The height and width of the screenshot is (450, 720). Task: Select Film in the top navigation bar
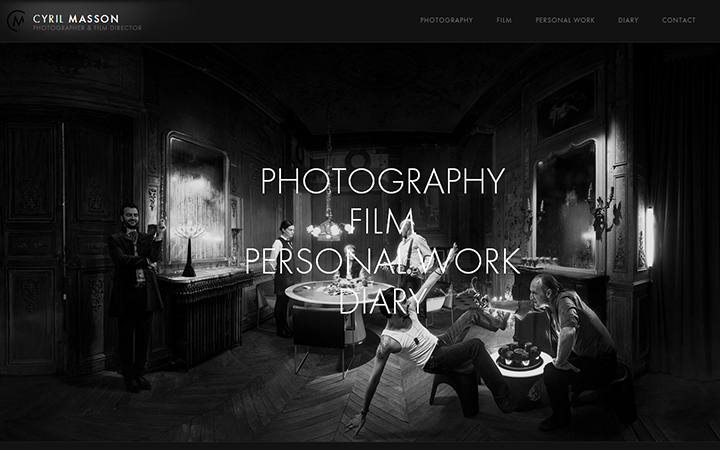pyautogui.click(x=504, y=20)
